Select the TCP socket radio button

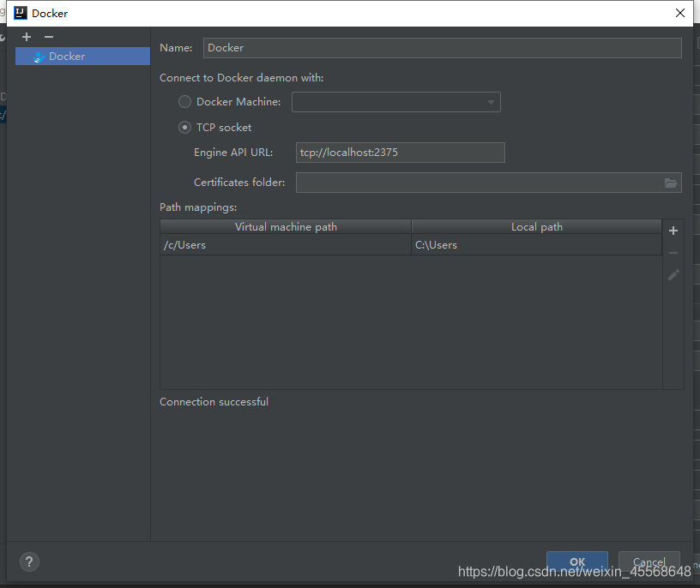(184, 128)
